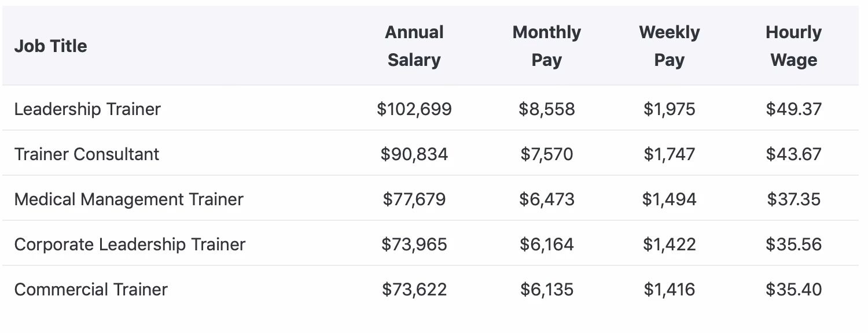Screen dimensions: 868x333
Task: Click the $90,834 annual salary value
Action: pyautogui.click(x=414, y=154)
